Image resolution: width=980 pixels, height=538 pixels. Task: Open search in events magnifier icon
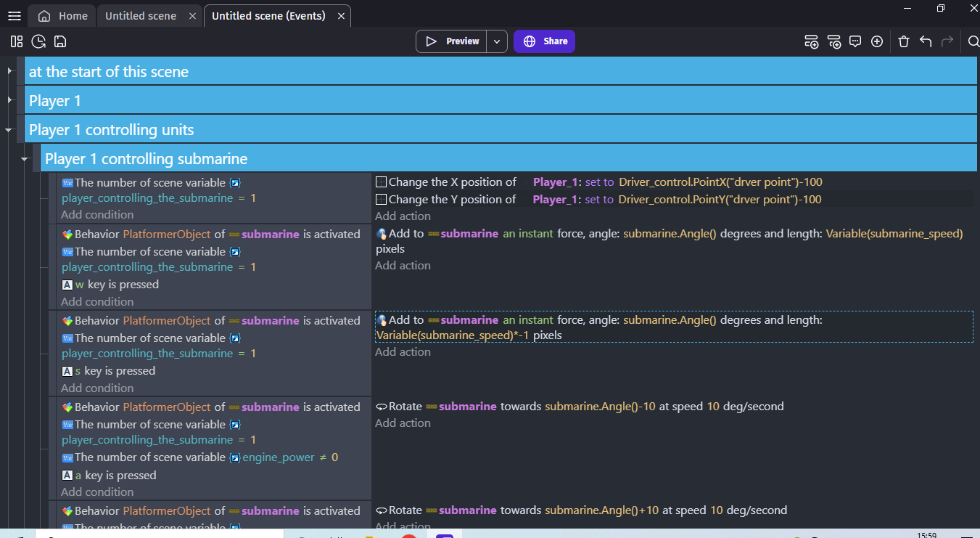click(973, 41)
